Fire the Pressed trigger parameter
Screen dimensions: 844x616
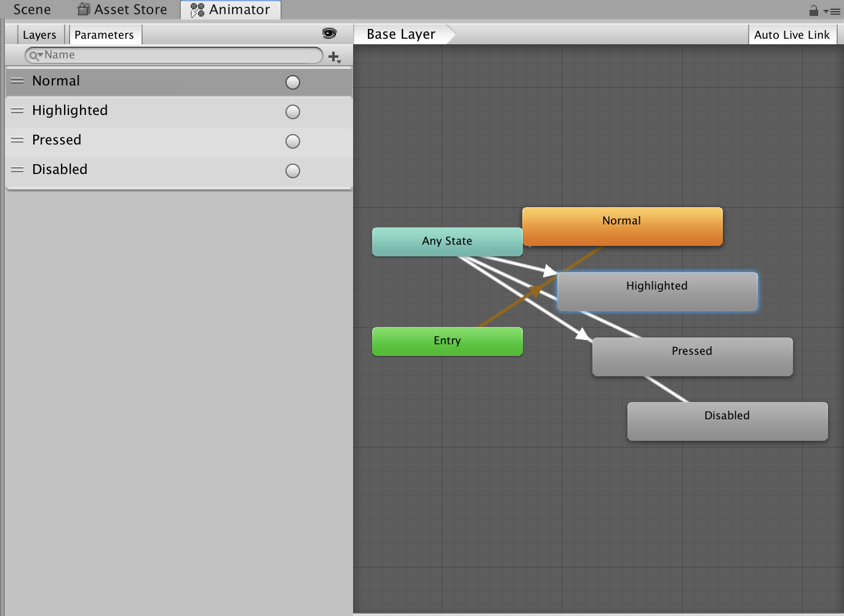292,141
